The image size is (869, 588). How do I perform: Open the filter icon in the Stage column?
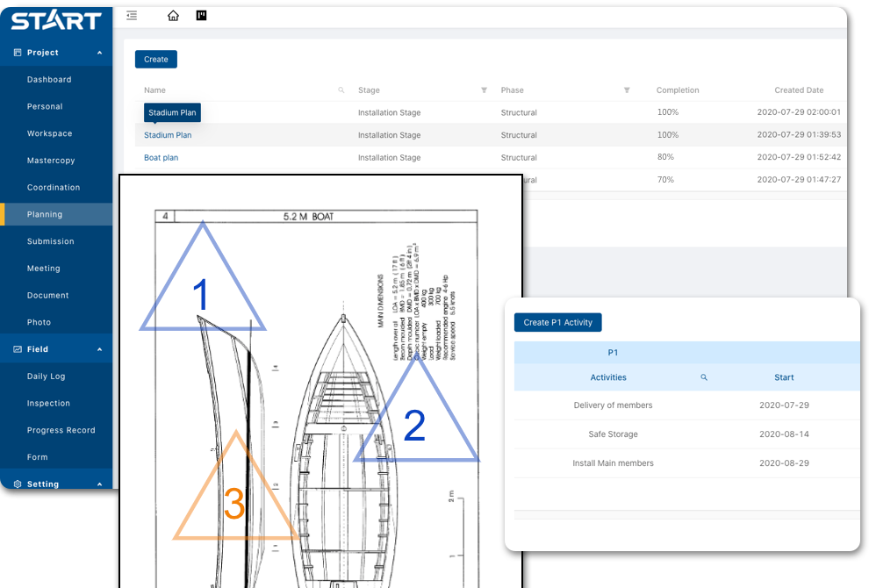[x=484, y=90]
